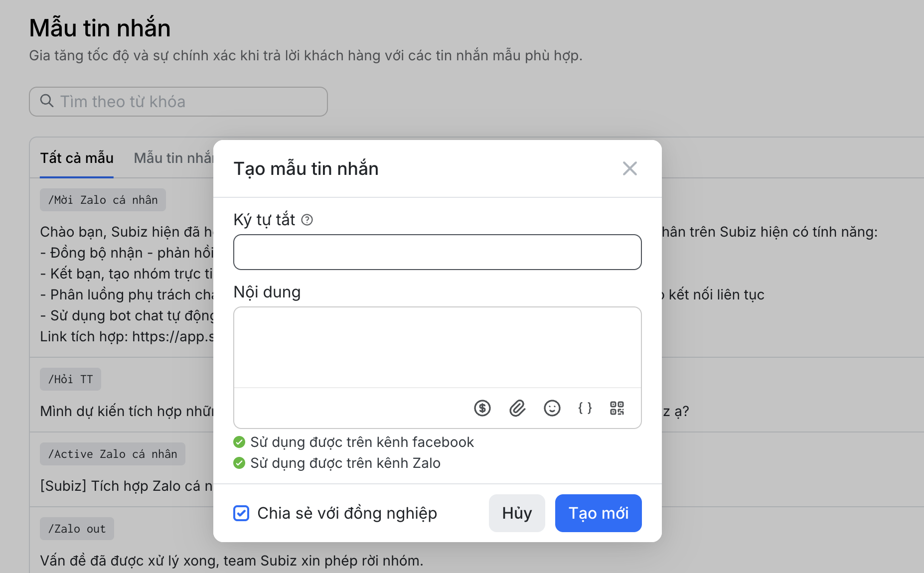Screen dimensions: 924x573
Task: Click the Tạo mới button
Action: pyautogui.click(x=598, y=513)
